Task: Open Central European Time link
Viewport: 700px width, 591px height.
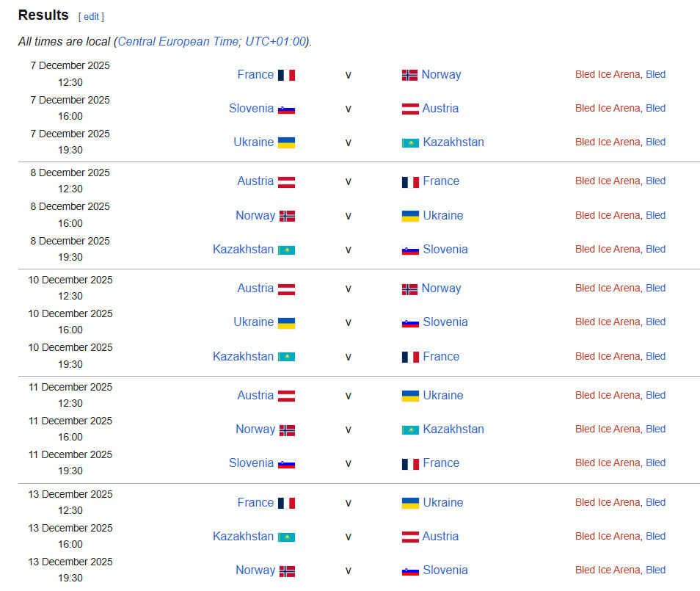Action: (x=178, y=41)
